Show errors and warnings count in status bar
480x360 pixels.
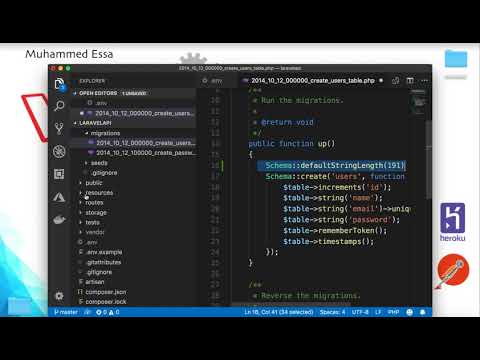(x=108, y=312)
